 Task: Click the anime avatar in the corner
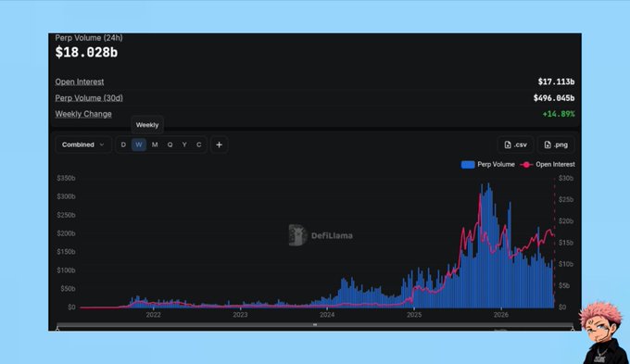603,333
